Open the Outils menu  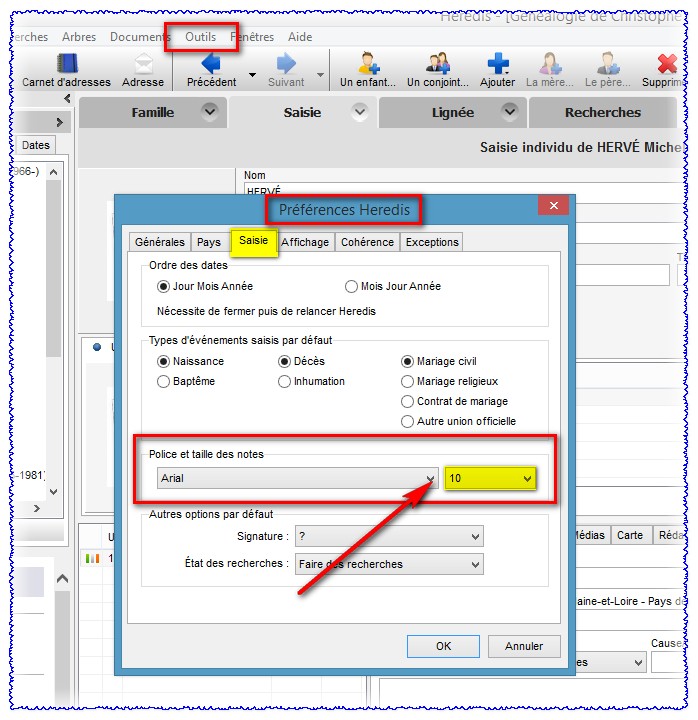(x=201, y=37)
